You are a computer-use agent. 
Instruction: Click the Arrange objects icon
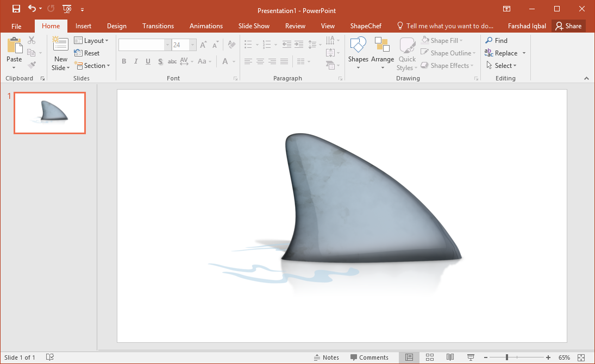(383, 53)
